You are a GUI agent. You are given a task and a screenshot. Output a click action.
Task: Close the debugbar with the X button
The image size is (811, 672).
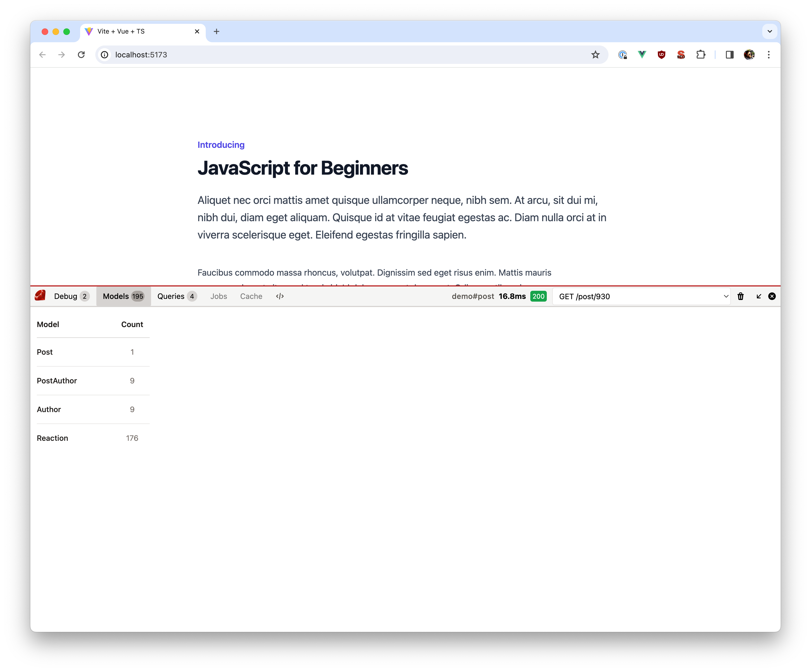tap(771, 296)
